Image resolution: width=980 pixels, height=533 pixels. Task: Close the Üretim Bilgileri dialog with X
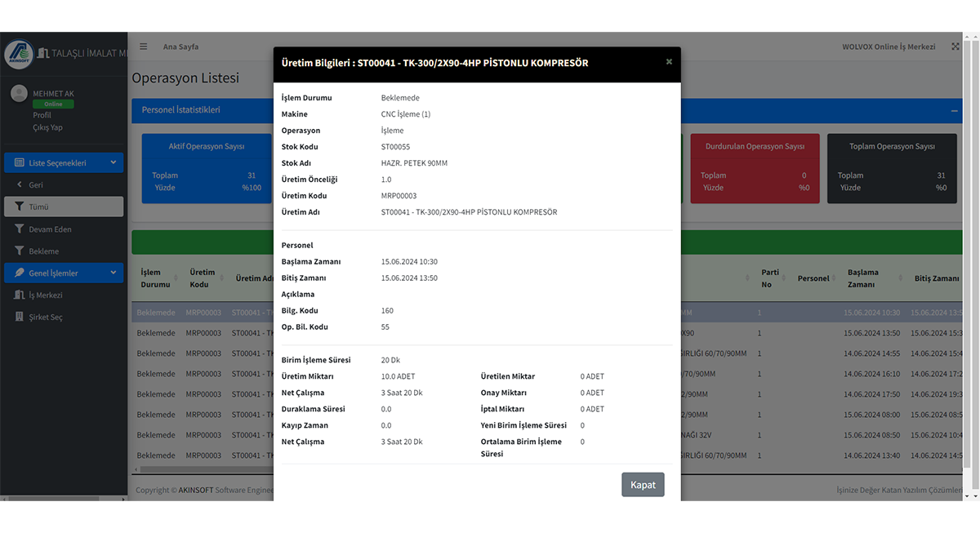coord(669,61)
